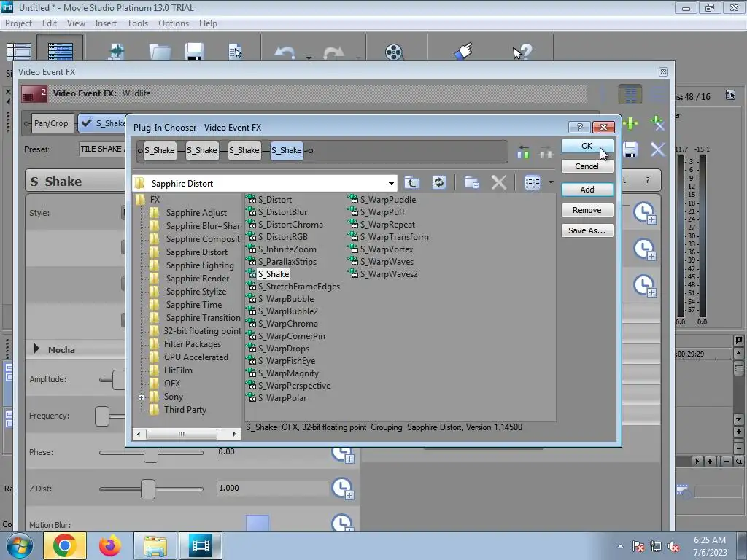Screen dimensions: 747x560
Task: Open Firefox from the taskbar
Action: (x=109, y=545)
